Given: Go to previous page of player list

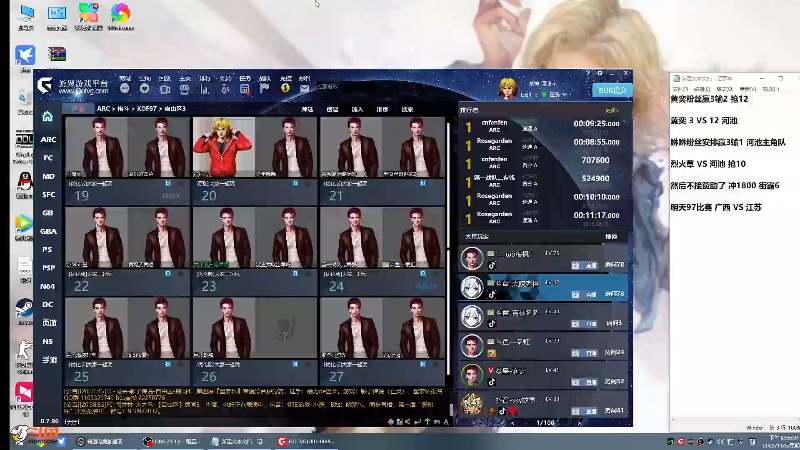Looking at the screenshot, I should [513, 422].
